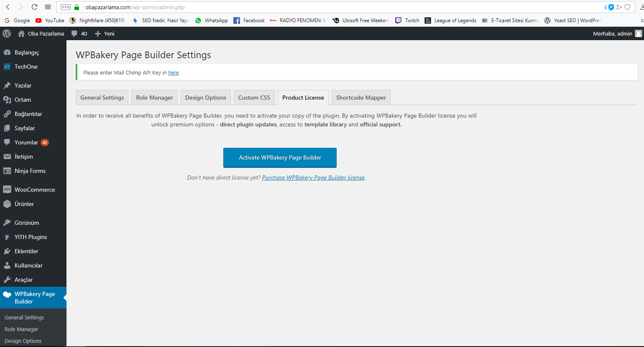Viewport: 644px width, 347px height.
Task: Open Twitch bookmark
Action: [407, 20]
